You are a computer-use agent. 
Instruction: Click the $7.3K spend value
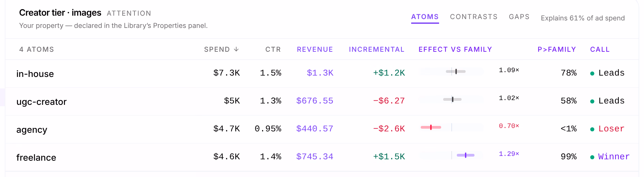point(227,73)
